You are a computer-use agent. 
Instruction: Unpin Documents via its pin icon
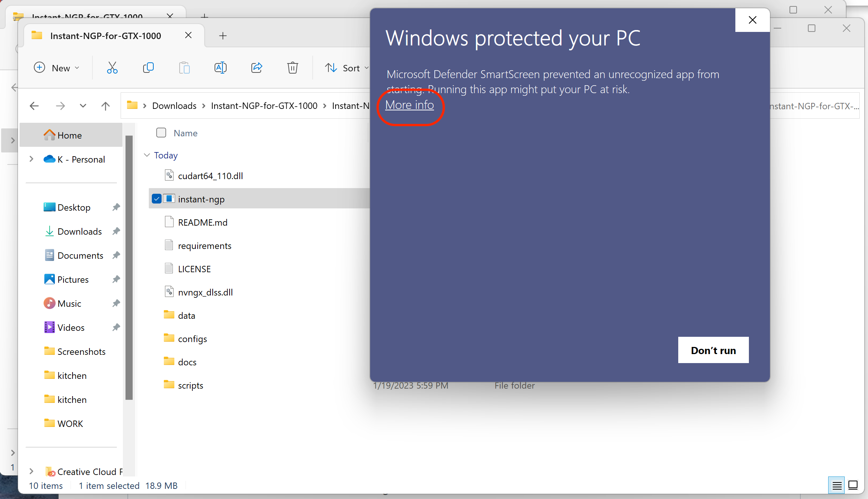coord(116,255)
